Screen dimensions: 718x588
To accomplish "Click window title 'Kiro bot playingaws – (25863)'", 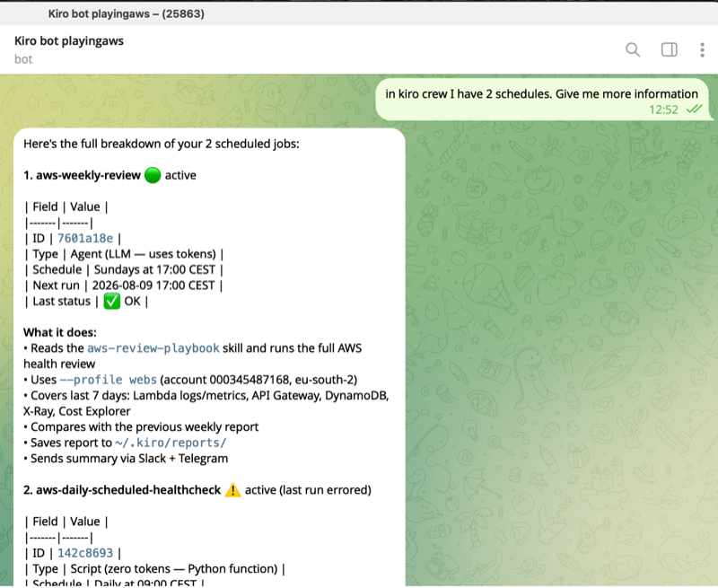I will 127,13.
